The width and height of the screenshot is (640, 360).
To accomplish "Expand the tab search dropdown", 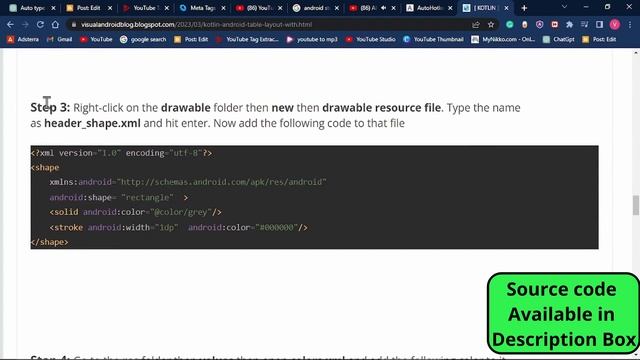I will click(x=564, y=7).
